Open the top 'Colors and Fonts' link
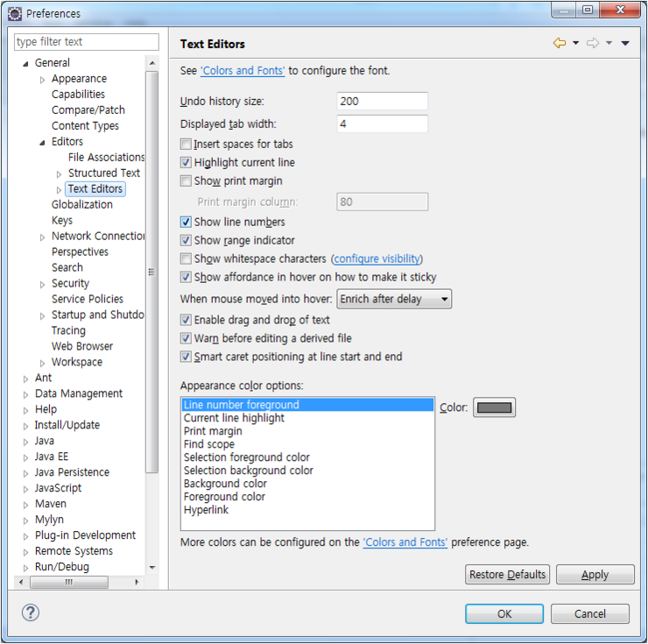 (x=243, y=71)
